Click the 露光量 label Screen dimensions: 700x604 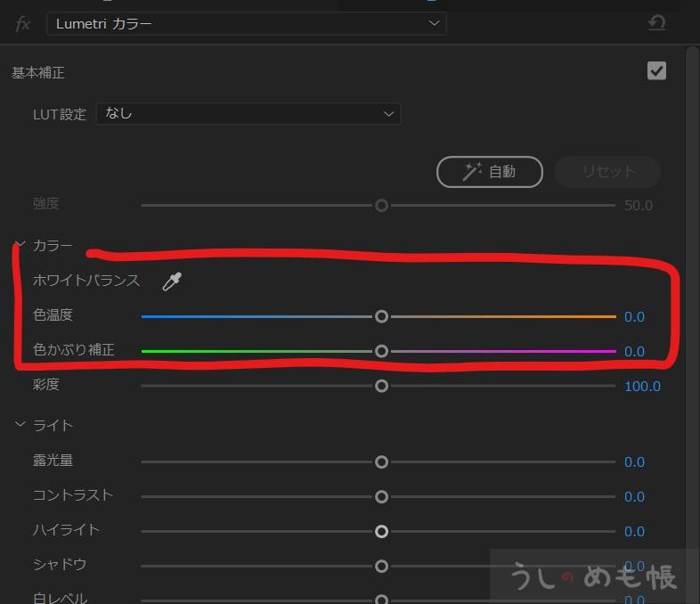tap(53, 461)
